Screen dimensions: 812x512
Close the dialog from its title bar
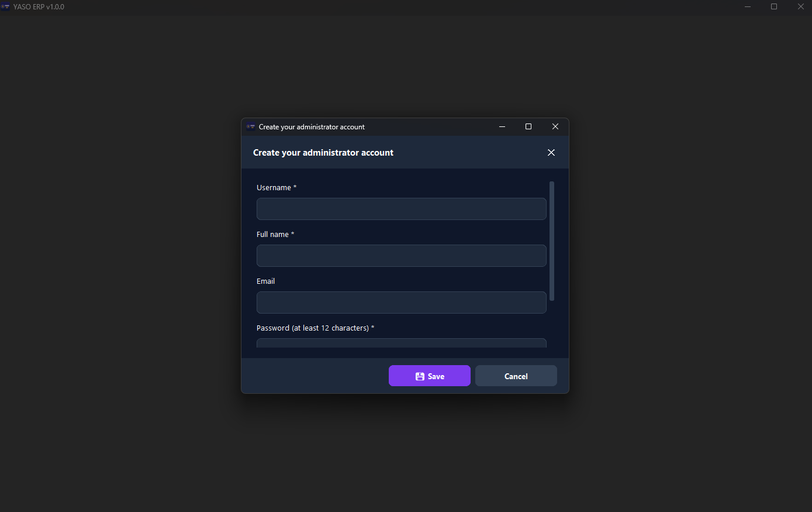555,126
